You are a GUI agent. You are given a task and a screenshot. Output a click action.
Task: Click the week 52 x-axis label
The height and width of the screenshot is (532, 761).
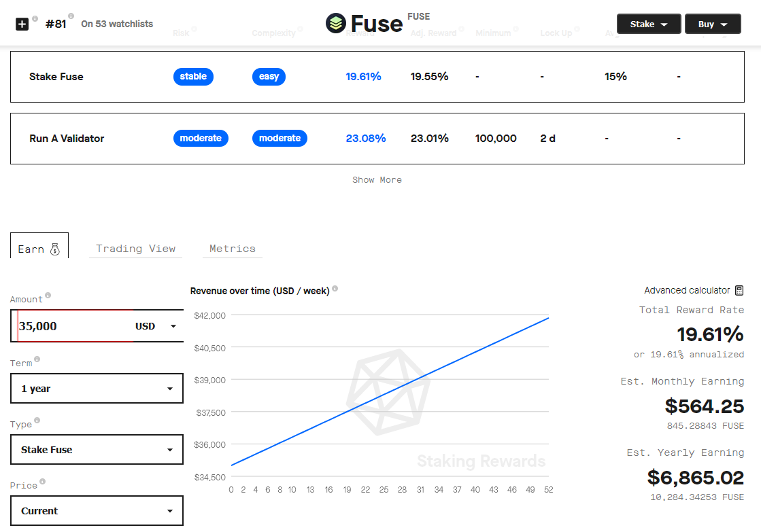pos(548,490)
